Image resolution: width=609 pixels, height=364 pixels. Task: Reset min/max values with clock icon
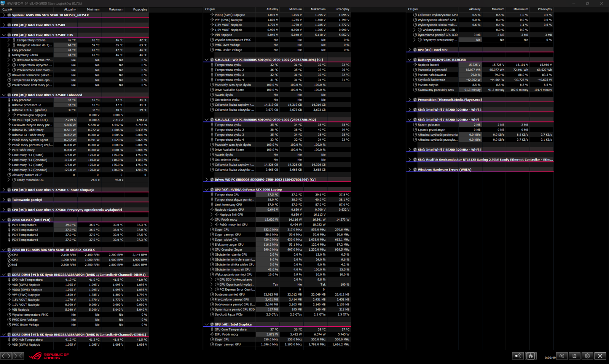click(562, 356)
